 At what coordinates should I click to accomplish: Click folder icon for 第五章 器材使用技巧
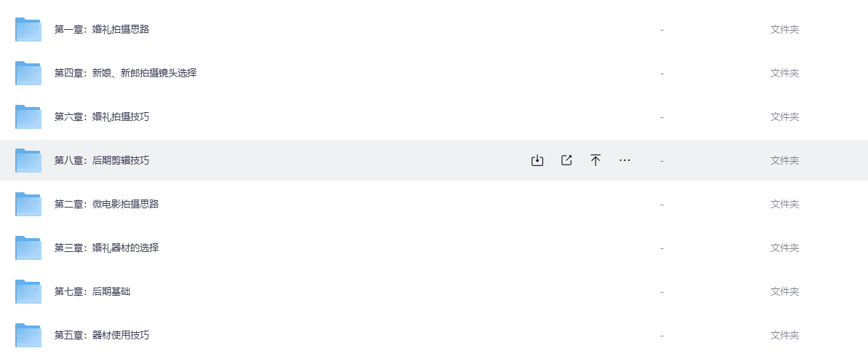28,336
